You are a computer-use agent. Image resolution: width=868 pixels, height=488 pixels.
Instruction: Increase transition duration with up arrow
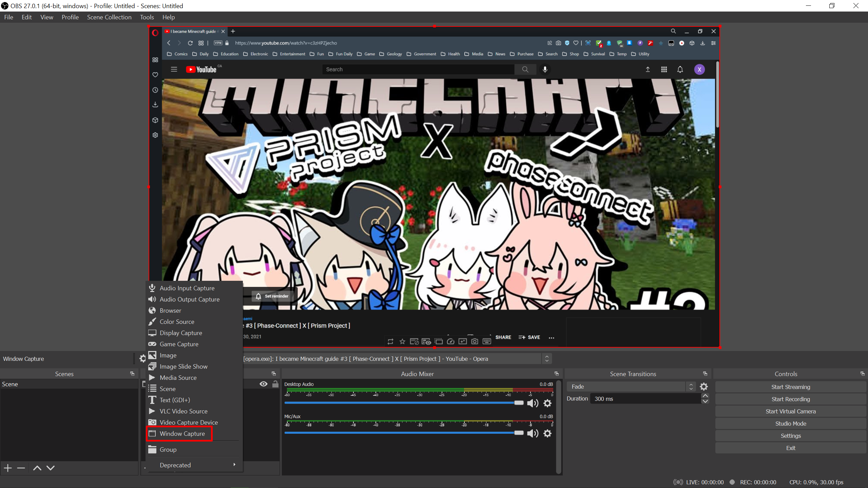click(x=705, y=396)
